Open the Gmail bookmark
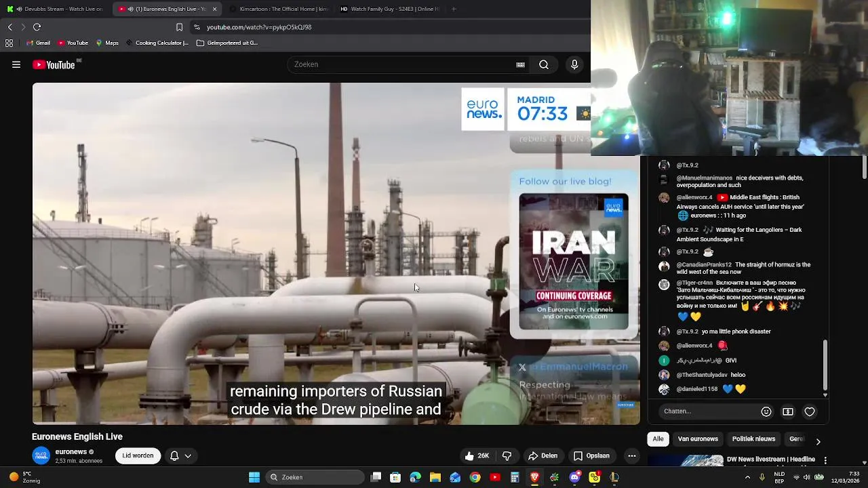The image size is (868, 488). (38, 43)
